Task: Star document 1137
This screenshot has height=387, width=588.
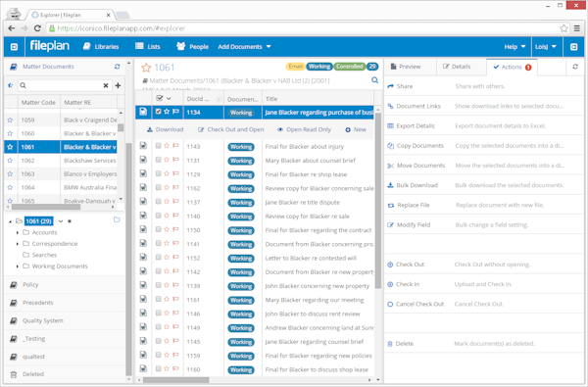Action: tap(167, 202)
